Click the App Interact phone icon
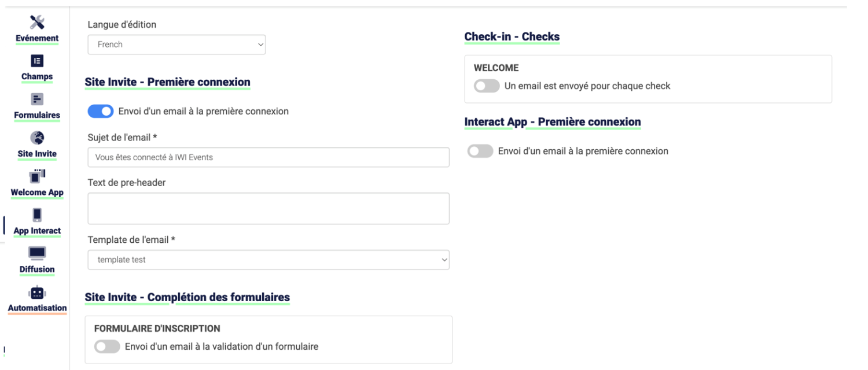The image size is (868, 370). [37, 215]
